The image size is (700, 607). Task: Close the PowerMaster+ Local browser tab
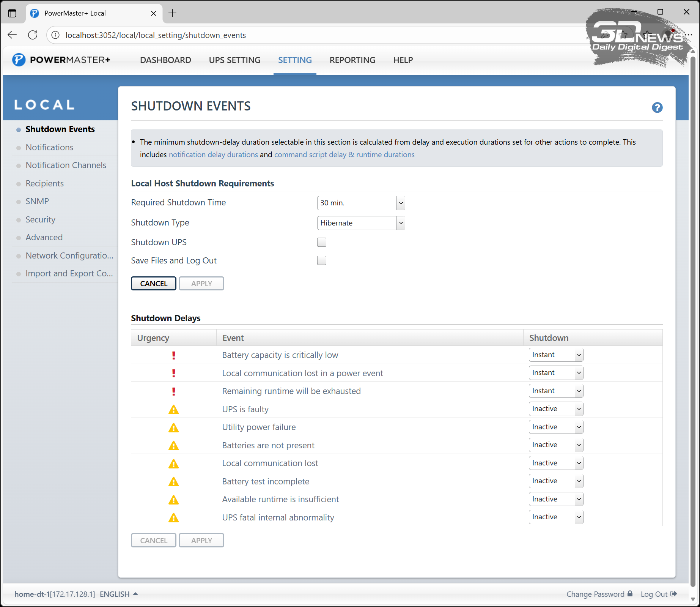click(153, 13)
